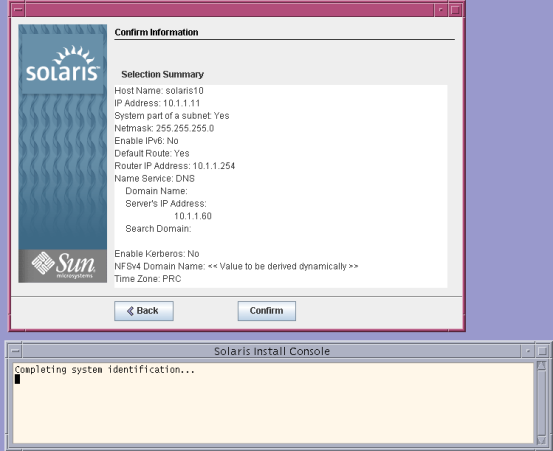Click inside the console text area
The height and width of the screenshot is (451, 553).
coord(273,403)
